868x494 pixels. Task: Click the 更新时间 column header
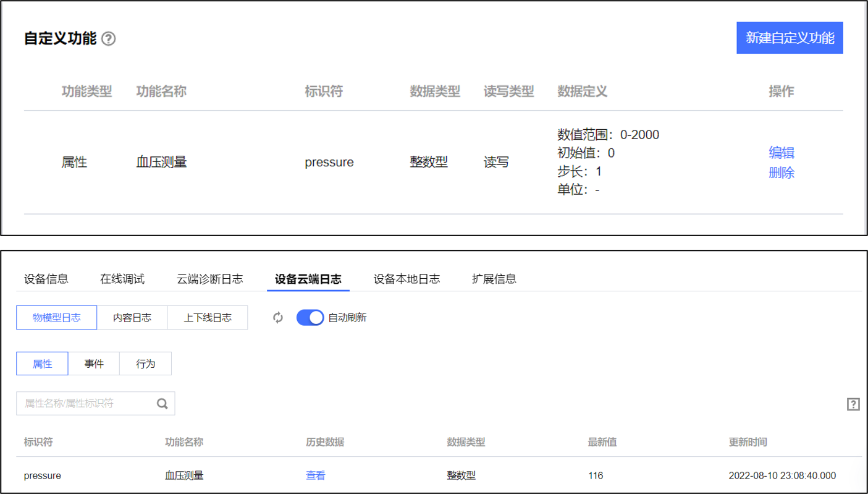[748, 442]
